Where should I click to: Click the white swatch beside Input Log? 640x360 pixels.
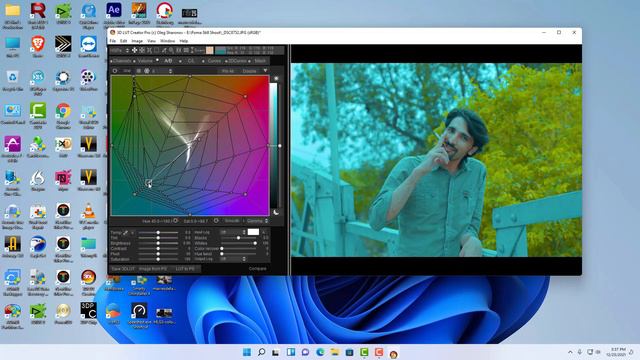click(253, 232)
